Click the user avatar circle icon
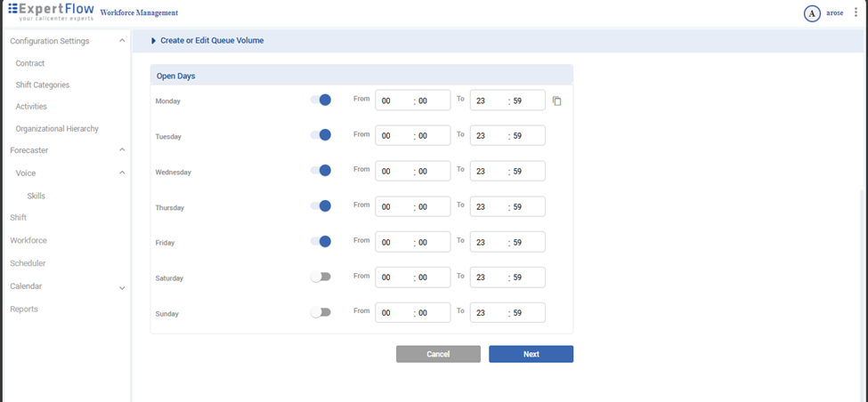Screen dimensions: 868x402 (x=811, y=13)
